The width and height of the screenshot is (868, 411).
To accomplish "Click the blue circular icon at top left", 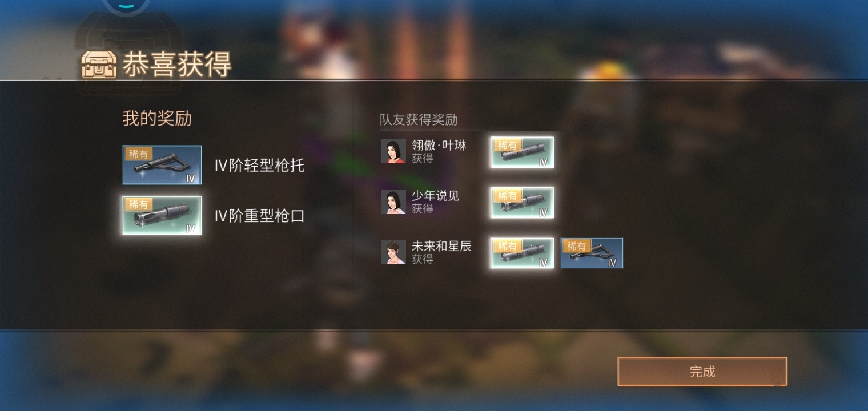I will coord(126,5).
